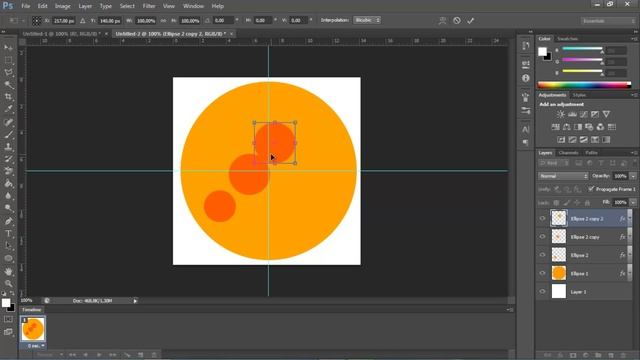This screenshot has width=640, height=360.
Task: Hide the Layer 1 layer
Action: pyautogui.click(x=542, y=292)
